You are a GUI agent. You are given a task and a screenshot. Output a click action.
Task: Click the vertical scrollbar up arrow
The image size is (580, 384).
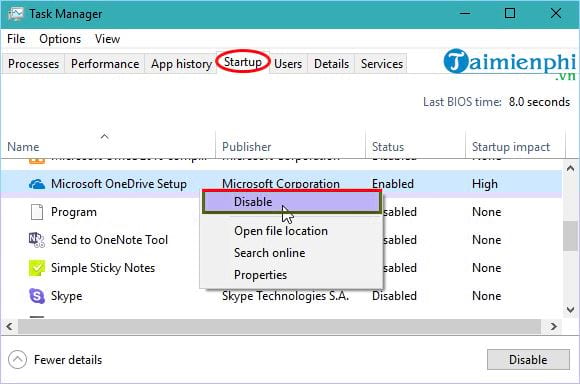click(x=570, y=168)
